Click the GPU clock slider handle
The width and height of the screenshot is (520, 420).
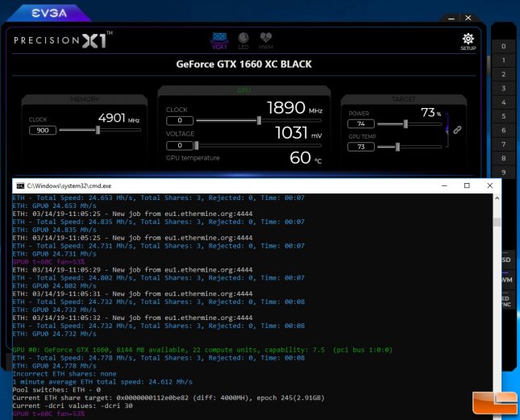click(259, 120)
